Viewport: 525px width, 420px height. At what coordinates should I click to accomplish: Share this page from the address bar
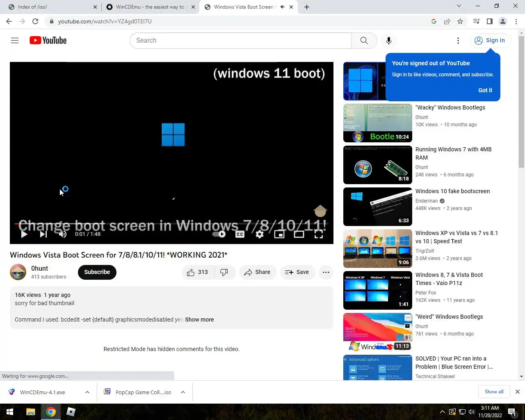pyautogui.click(x=447, y=21)
